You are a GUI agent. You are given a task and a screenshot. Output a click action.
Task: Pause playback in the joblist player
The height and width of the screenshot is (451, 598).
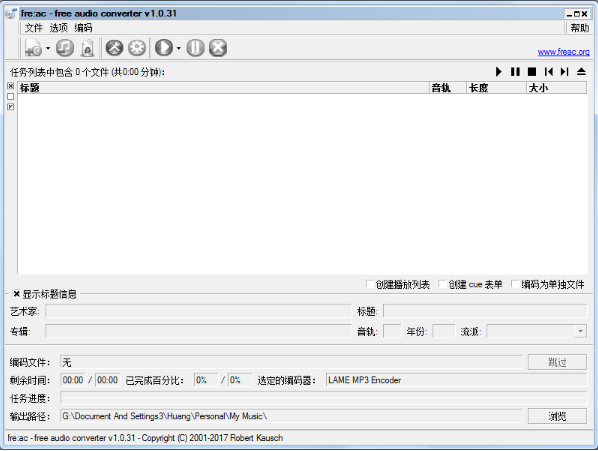click(x=515, y=72)
